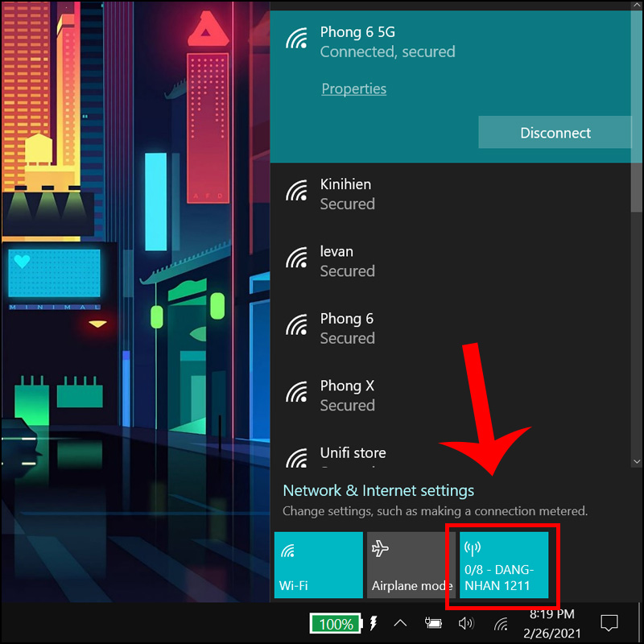Viewport: 644px width, 644px height.
Task: Click the Phong 6 5G network name
Action: pyautogui.click(x=357, y=32)
